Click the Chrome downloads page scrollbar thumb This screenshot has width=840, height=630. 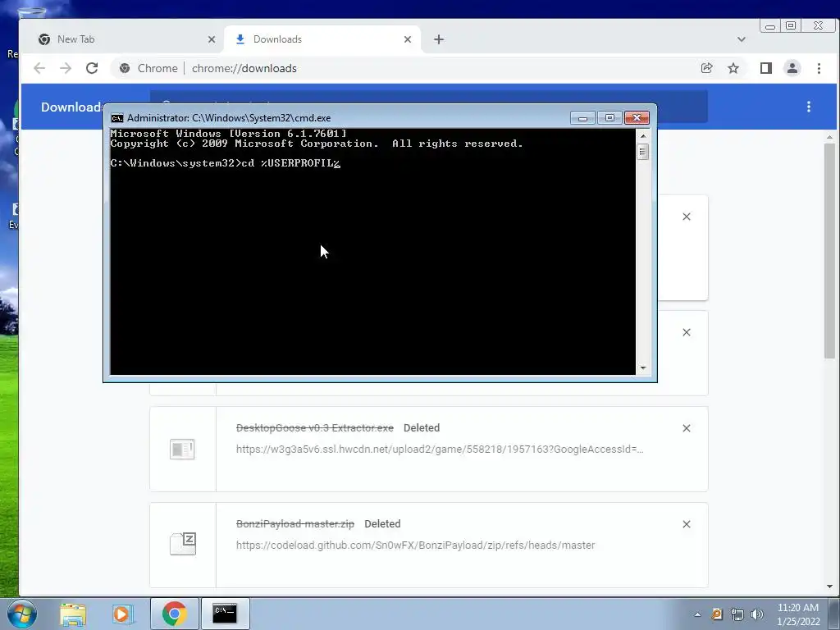pyautogui.click(x=830, y=251)
